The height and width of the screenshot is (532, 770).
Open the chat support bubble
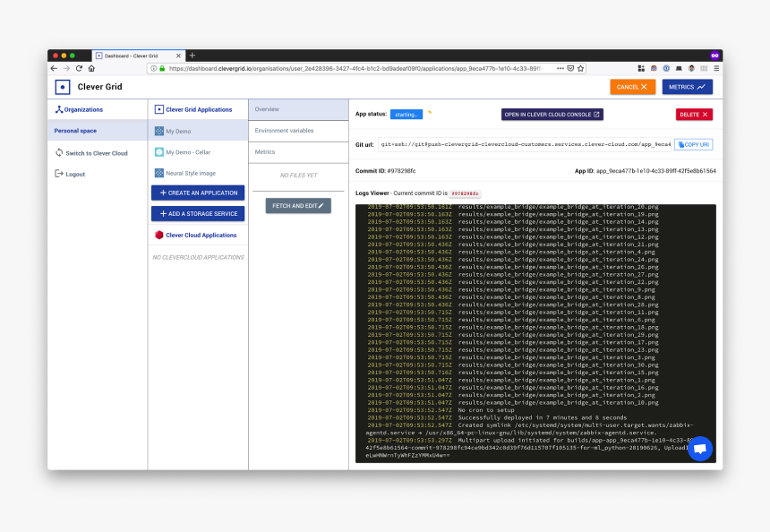pyautogui.click(x=700, y=449)
